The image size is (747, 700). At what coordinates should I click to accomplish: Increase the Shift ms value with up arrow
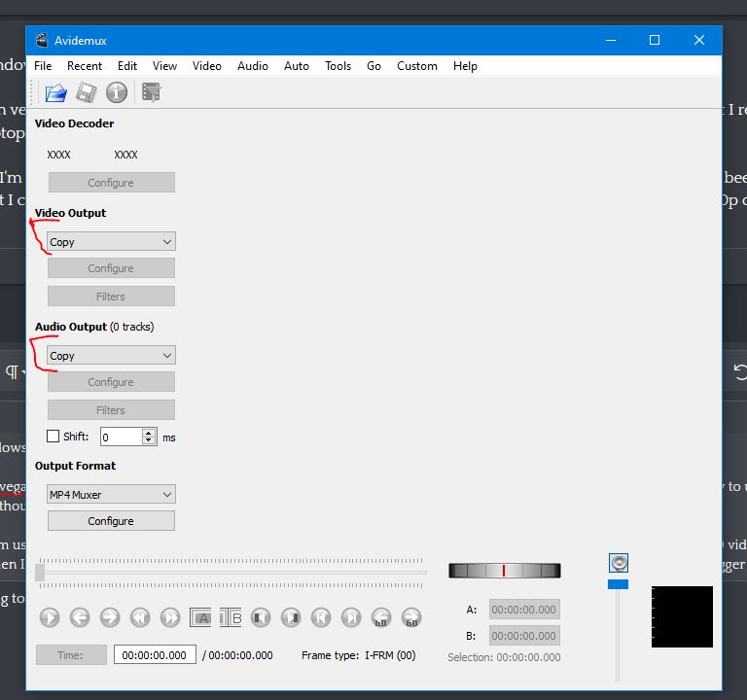(149, 433)
